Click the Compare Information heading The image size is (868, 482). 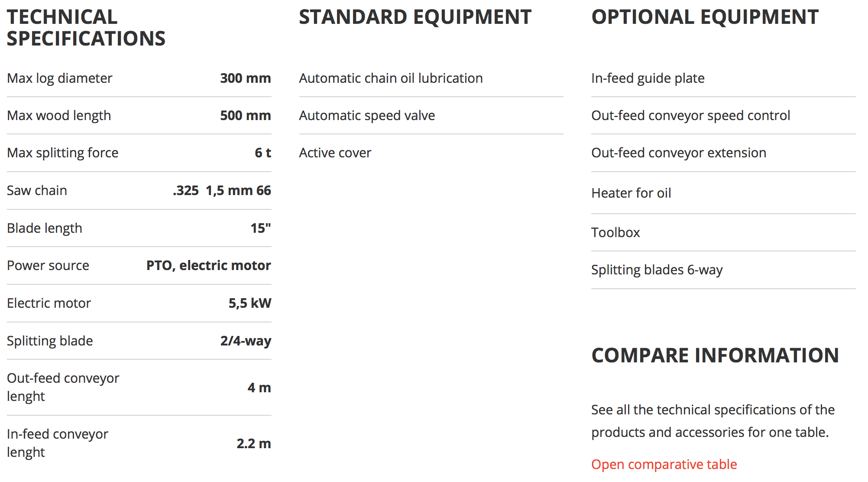(715, 355)
